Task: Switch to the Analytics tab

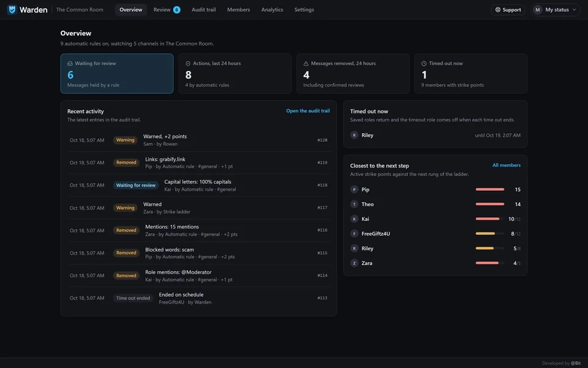Action: 272,10
